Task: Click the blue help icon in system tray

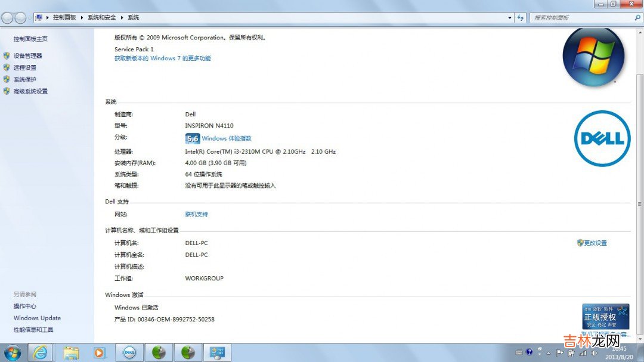Action: (529, 352)
